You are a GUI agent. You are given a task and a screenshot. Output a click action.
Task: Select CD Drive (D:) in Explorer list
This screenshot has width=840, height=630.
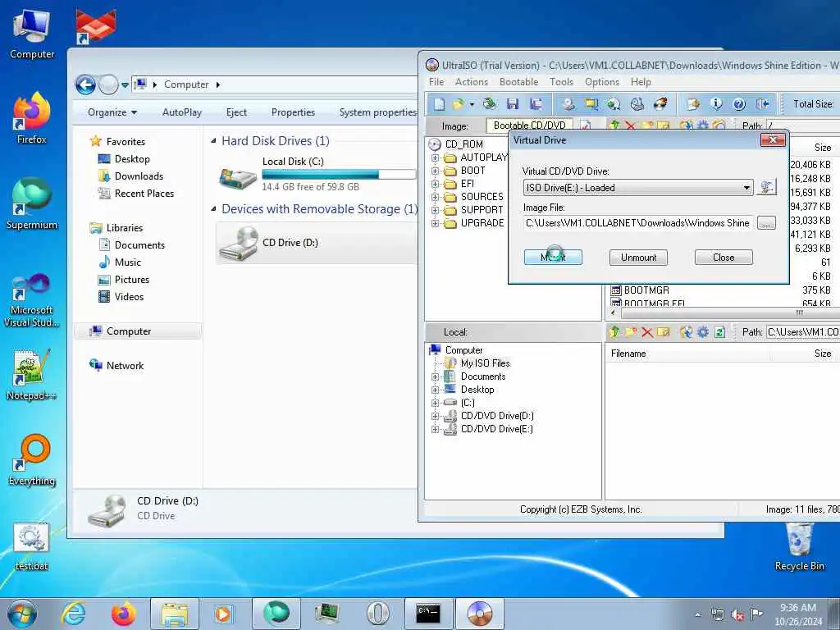point(316,243)
